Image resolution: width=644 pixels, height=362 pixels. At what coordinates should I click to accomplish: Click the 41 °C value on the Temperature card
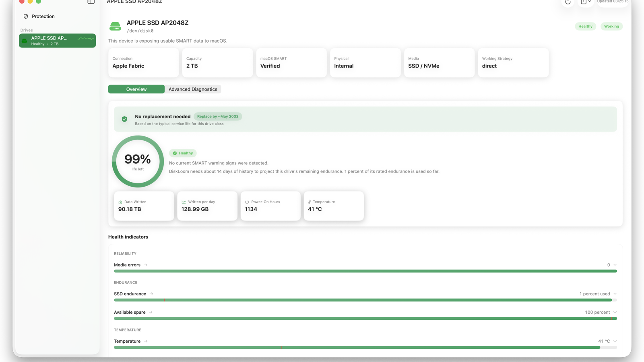tap(315, 209)
